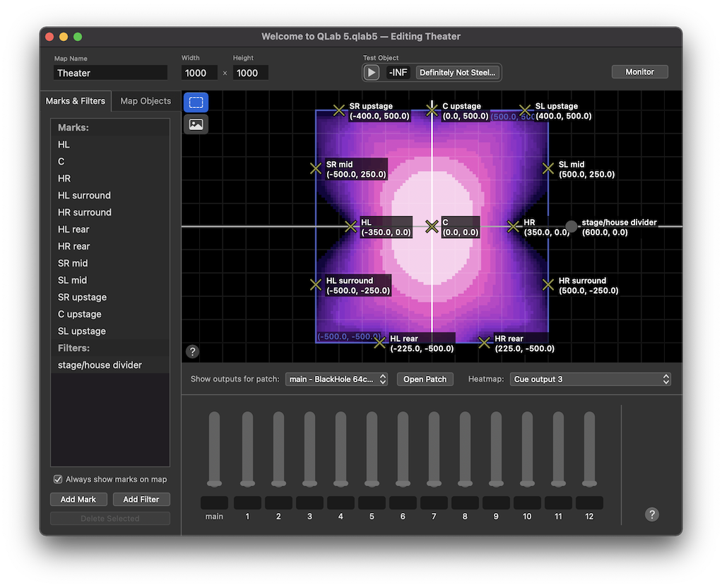Open the output patch dropdown
The image size is (722, 588).
(x=337, y=380)
